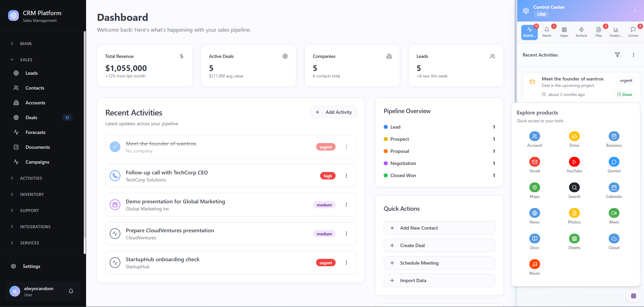Image resolution: width=644 pixels, height=307 pixels.
Task: Go to Deals in the sidebar
Action: (32, 117)
